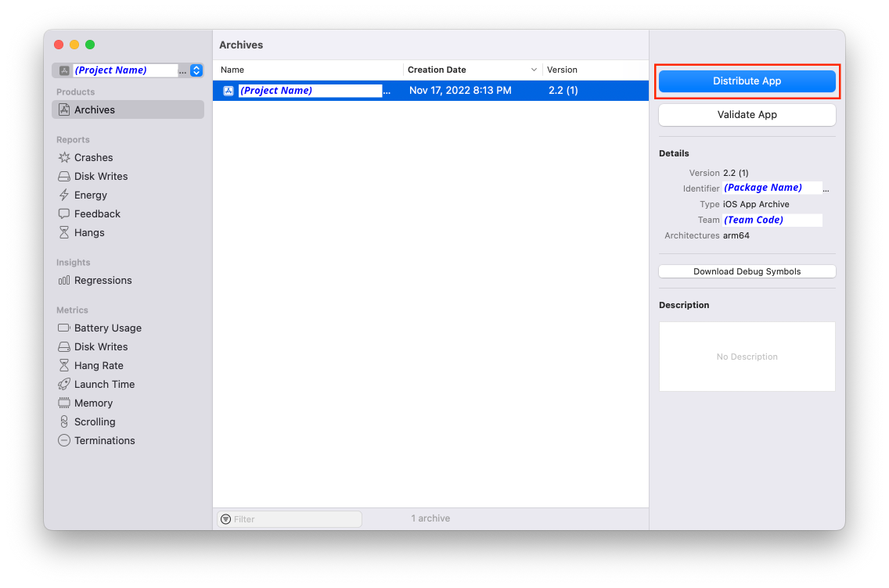Select Archives in the Products sidebar
Viewport: 889px width, 588px height.
tap(94, 109)
